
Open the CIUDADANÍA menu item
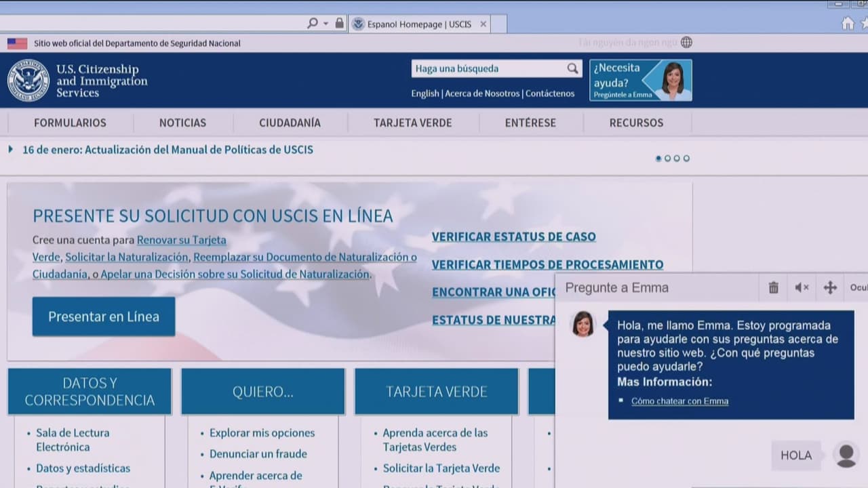(290, 123)
